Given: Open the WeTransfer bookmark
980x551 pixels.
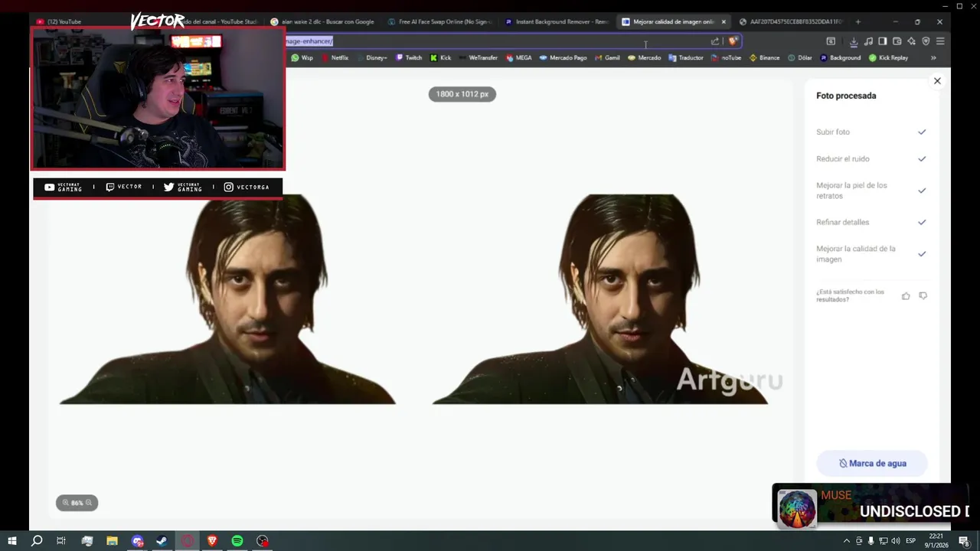Looking at the screenshot, I should [478, 57].
